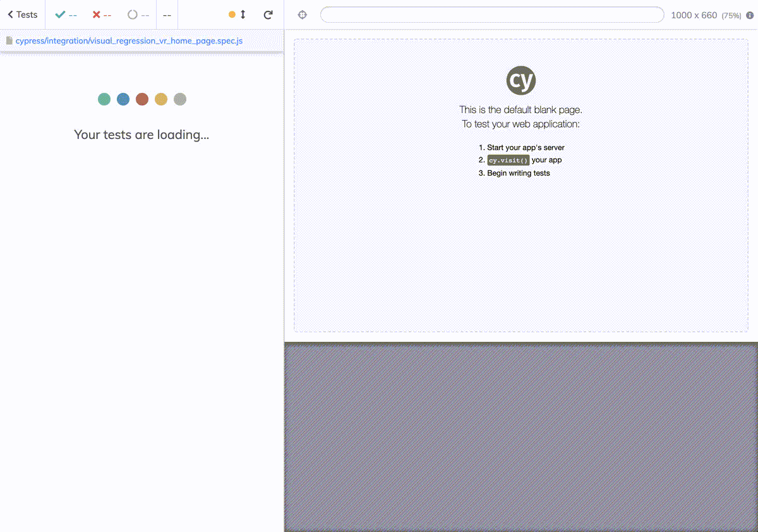The width and height of the screenshot is (758, 532).
Task: Open the visual_regression_vr_home_page.spec.js file link
Action: click(x=129, y=40)
